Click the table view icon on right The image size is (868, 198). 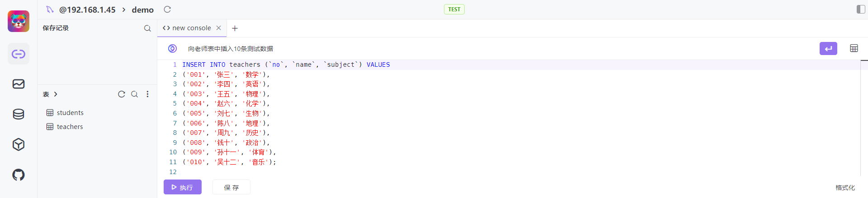(854, 48)
